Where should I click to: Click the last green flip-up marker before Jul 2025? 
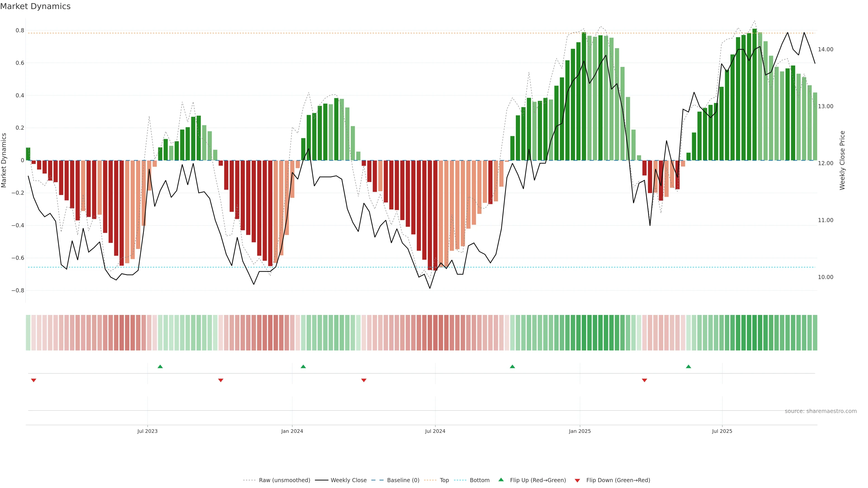click(x=688, y=366)
